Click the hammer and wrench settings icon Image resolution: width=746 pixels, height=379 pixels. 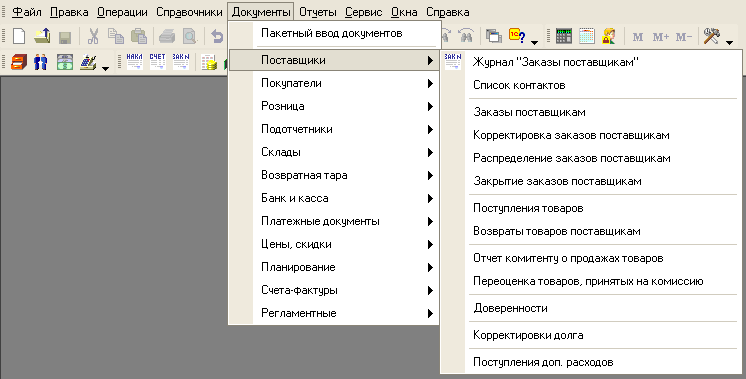(712, 37)
